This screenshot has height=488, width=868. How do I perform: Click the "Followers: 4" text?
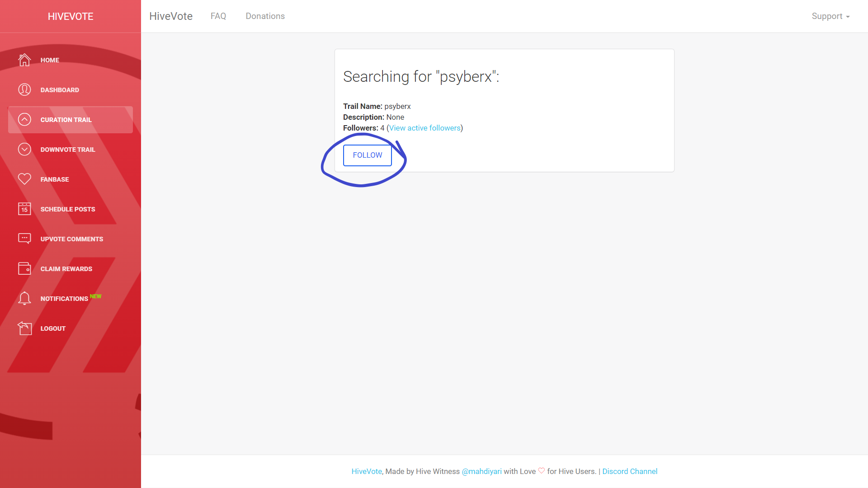tap(364, 128)
